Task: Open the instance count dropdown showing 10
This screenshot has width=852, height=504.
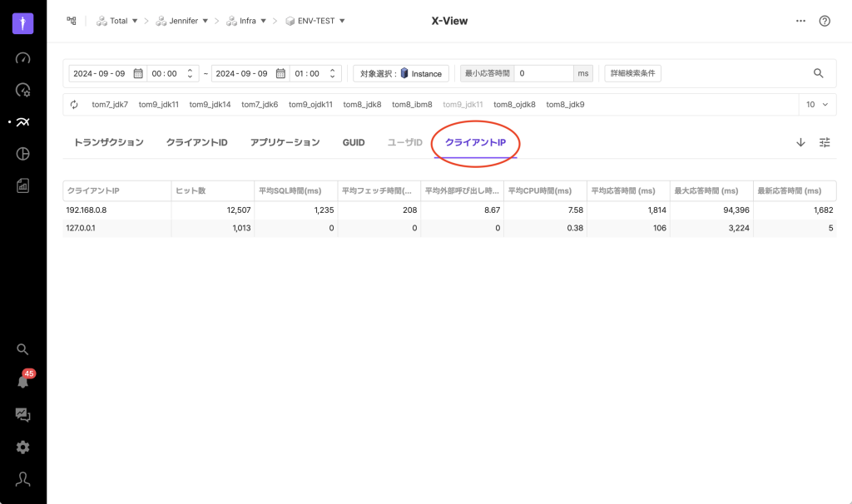Action: point(816,105)
